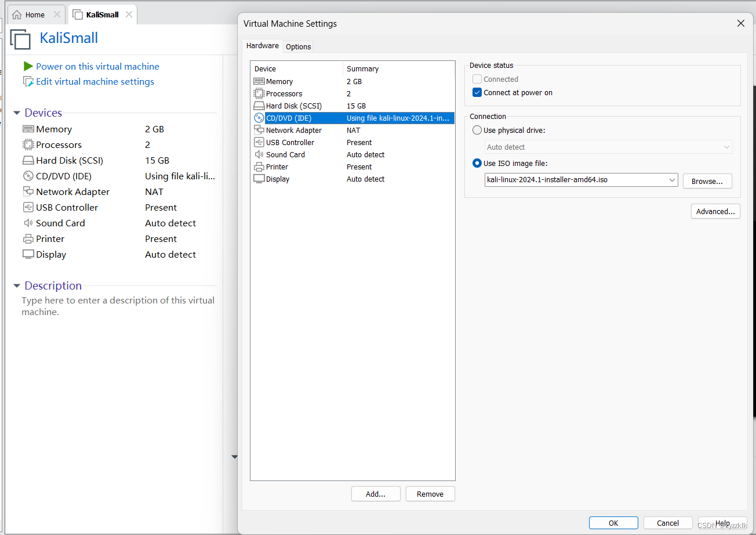Click the Memory icon in KaliSmall Devices panel
Screen dimensions: 756x535
(28, 129)
